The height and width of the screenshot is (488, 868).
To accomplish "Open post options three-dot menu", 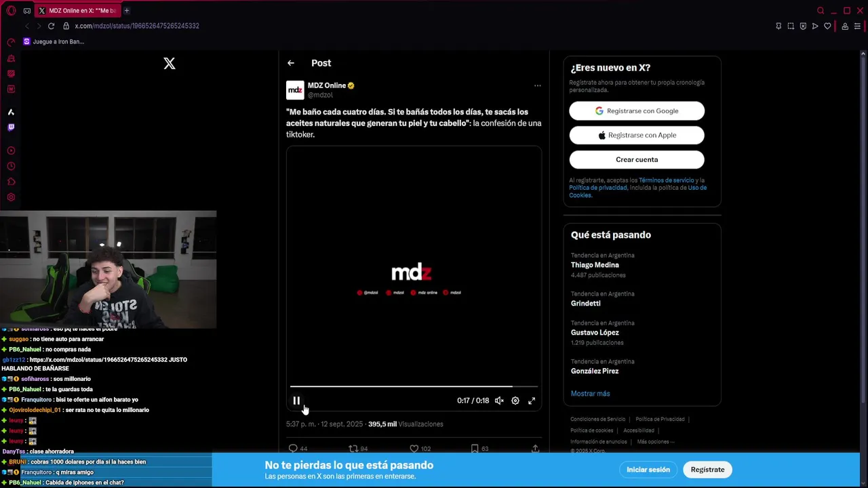I will coord(537,85).
